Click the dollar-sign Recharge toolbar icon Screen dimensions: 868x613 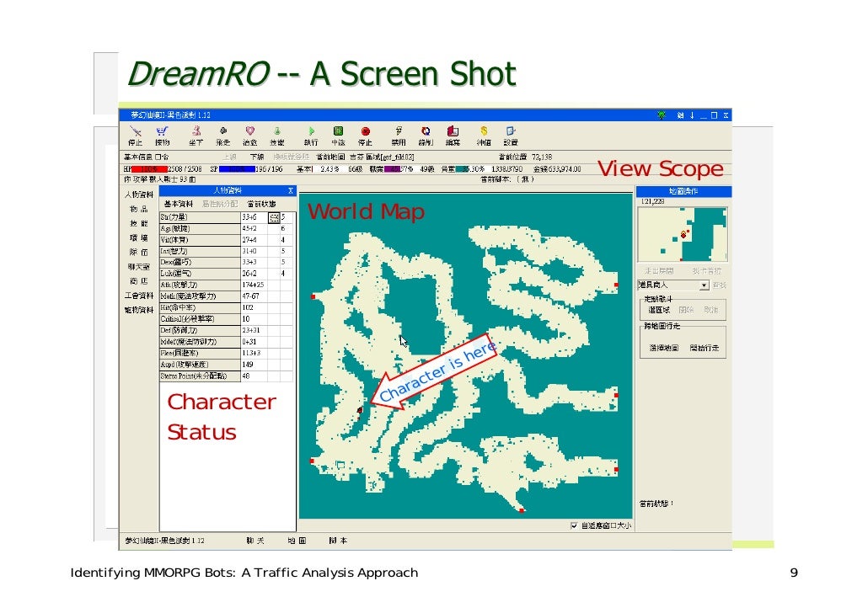[x=484, y=131]
